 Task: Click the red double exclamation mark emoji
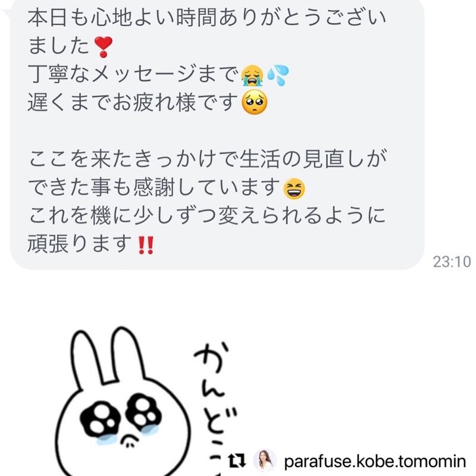coord(146,245)
